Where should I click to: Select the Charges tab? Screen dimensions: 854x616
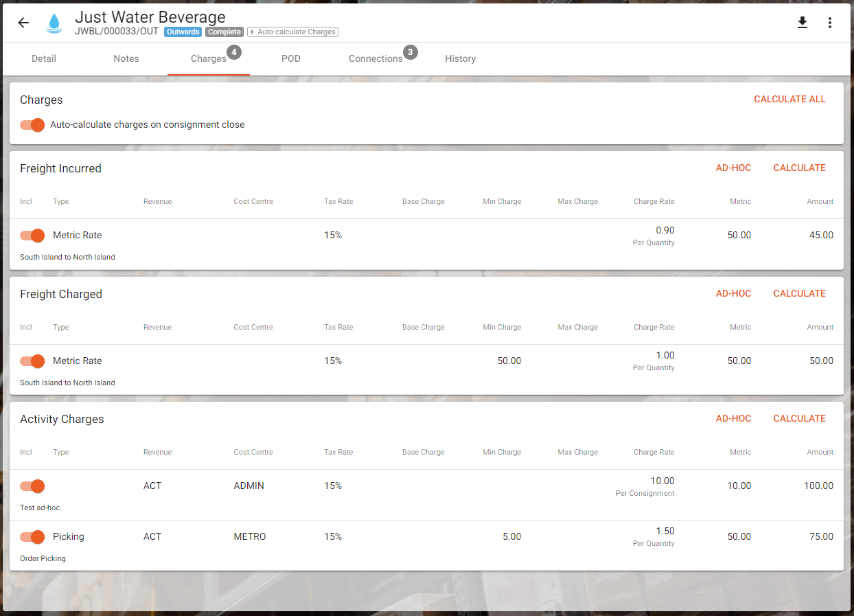pos(209,58)
